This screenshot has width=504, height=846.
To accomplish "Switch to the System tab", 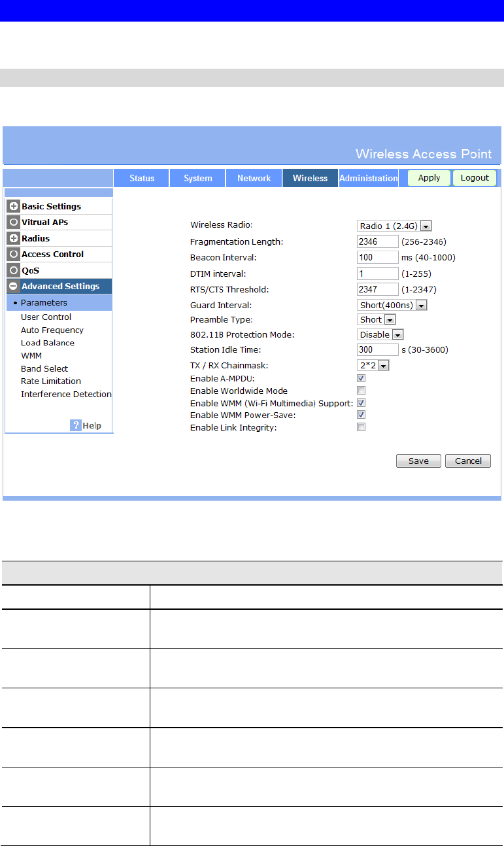I will pyautogui.click(x=198, y=178).
